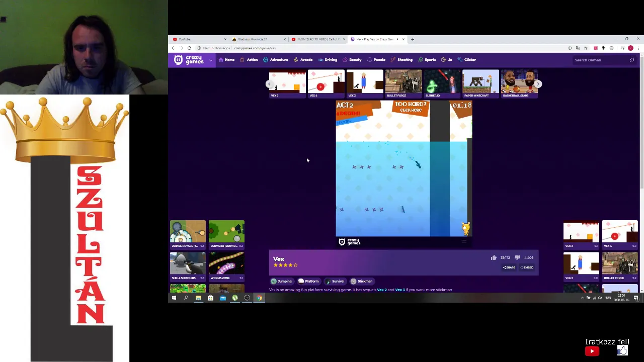Click the CrazyGames logo
Screen dimensions: 644x362
coord(189,60)
